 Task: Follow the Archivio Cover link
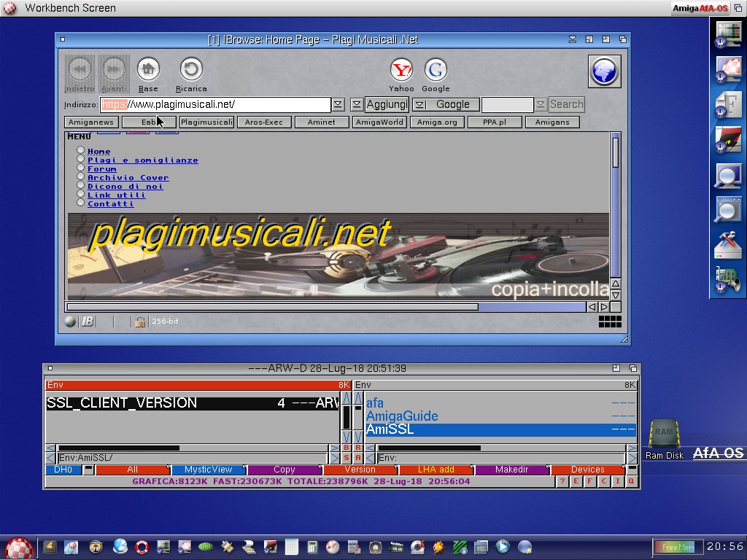[128, 177]
